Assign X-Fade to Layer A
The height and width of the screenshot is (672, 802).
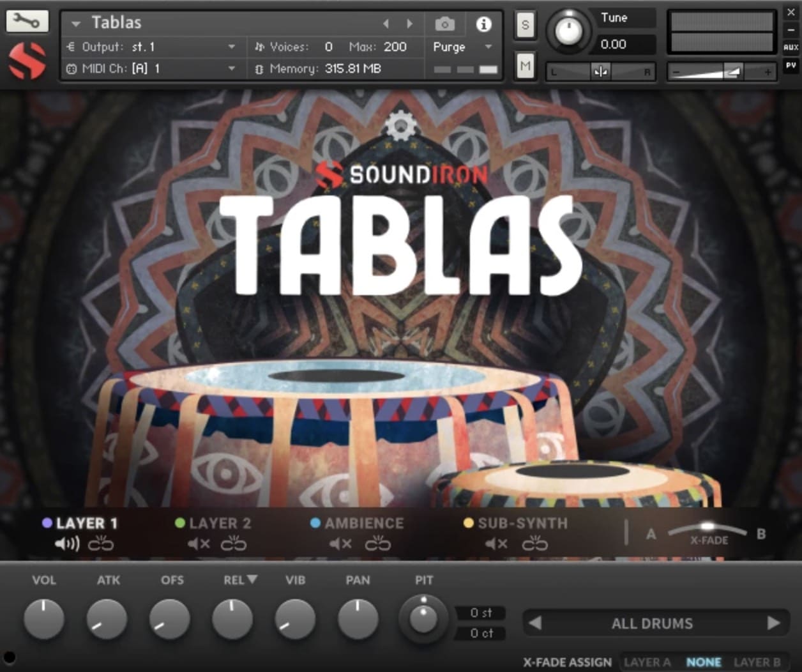647,662
